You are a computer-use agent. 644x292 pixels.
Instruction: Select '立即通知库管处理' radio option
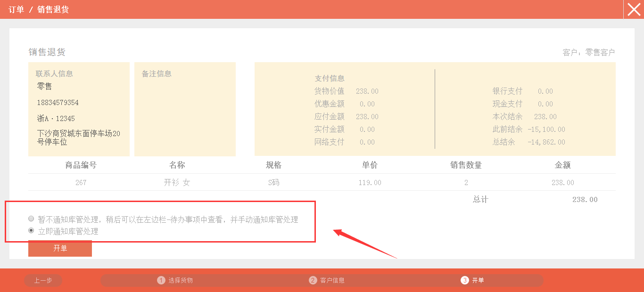32,231
